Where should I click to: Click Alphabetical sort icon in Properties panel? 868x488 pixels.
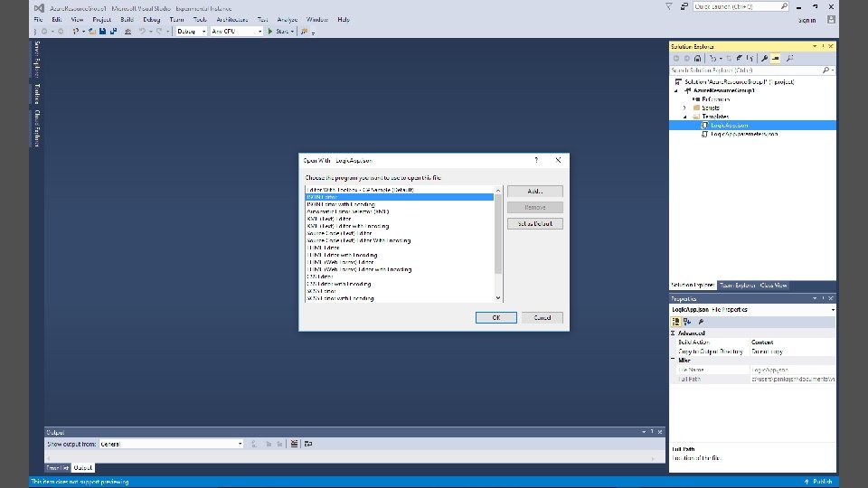[687, 322]
